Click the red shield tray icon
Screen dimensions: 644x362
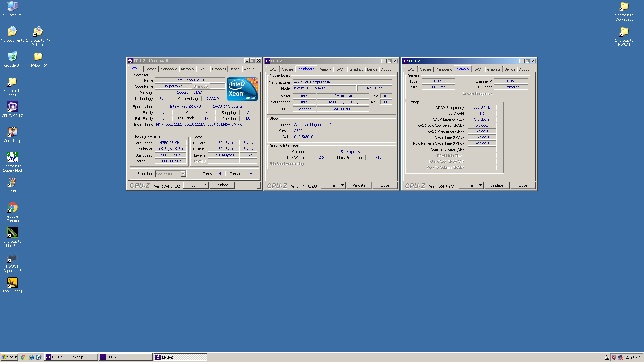pos(614,357)
